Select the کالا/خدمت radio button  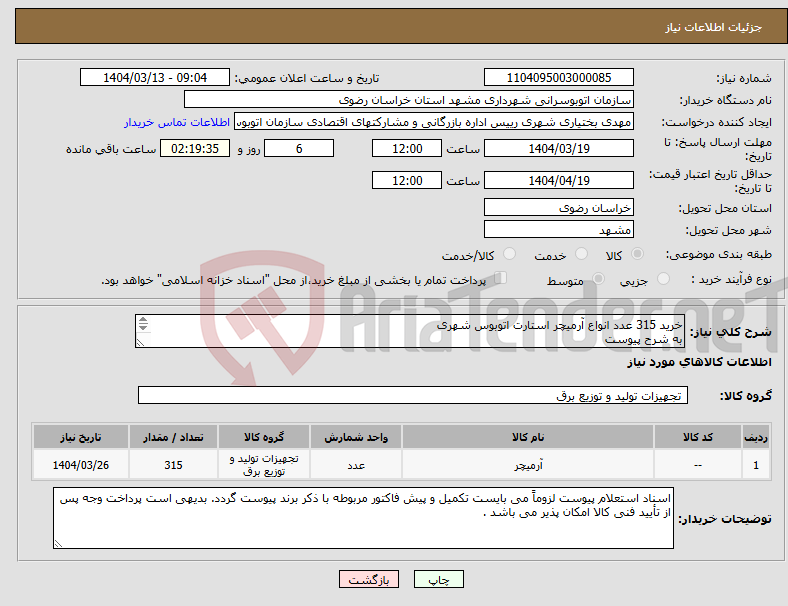coord(509,254)
